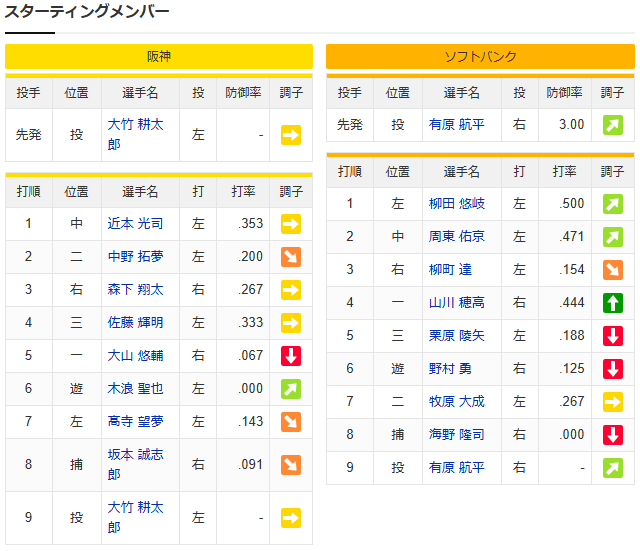This screenshot has height=551, width=640.
Task: Open player link 柳町 達
Action: (x=450, y=270)
